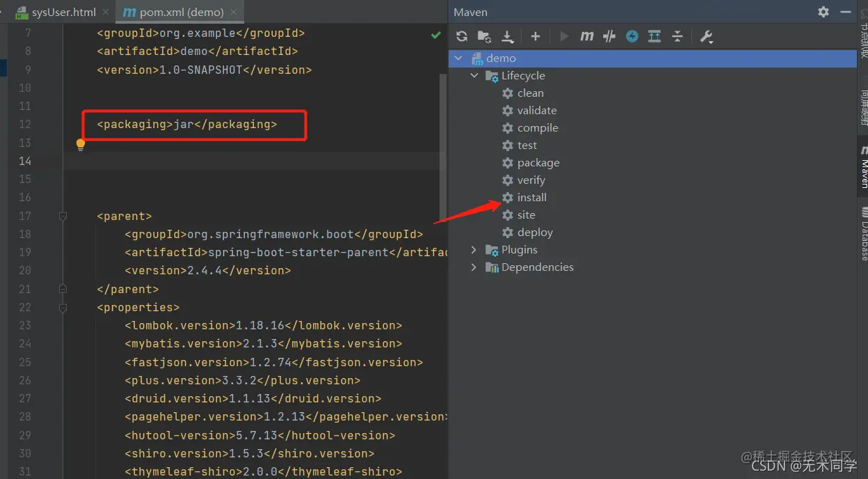This screenshot has width=868, height=479.
Task: Generate sources and update folders icon
Action: click(x=485, y=36)
